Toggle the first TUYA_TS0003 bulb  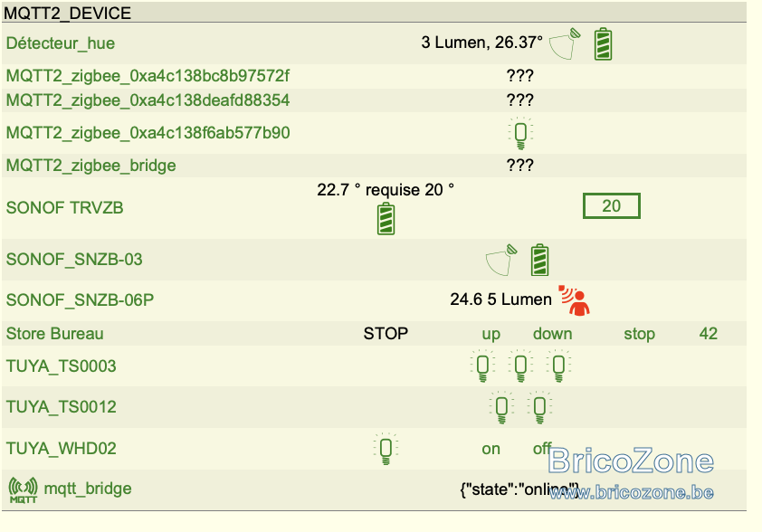point(482,366)
